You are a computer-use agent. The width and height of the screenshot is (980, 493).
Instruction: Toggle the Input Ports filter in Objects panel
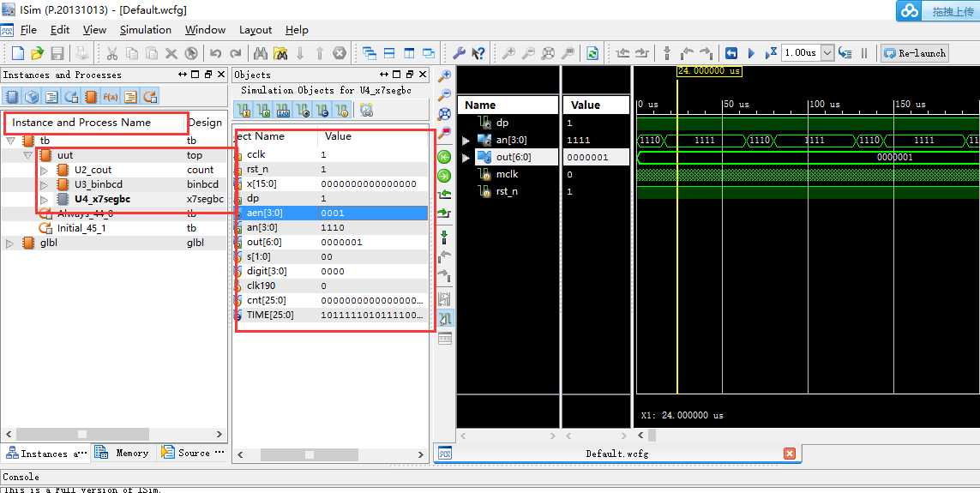(x=244, y=111)
